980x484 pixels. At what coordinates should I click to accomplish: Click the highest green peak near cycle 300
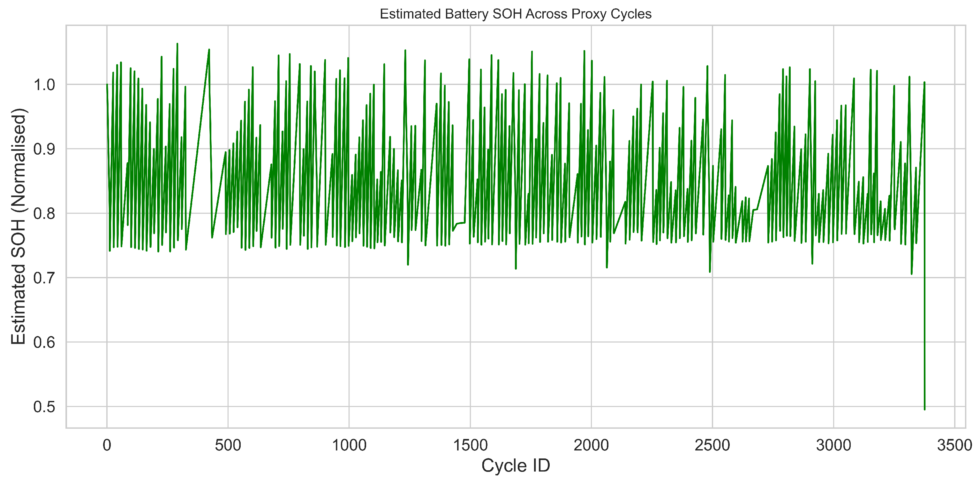coord(177,44)
